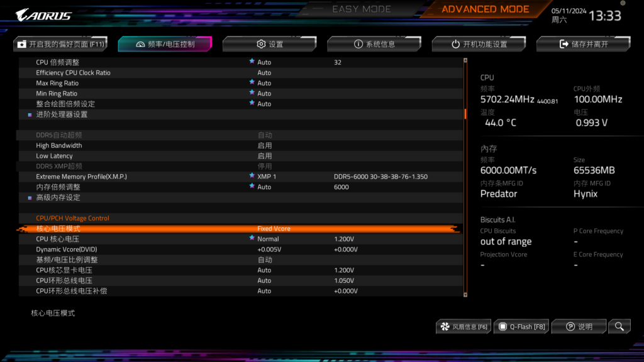Image resolution: width=644 pixels, height=362 pixels.
Task: Click the settings list vertical scrollbar
Action: coord(465,176)
